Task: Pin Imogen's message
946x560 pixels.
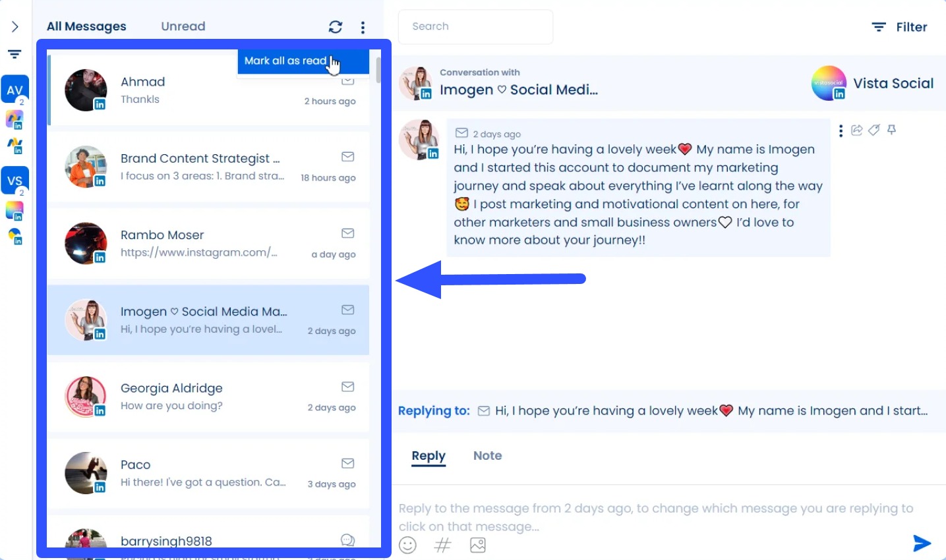Action: point(891,130)
